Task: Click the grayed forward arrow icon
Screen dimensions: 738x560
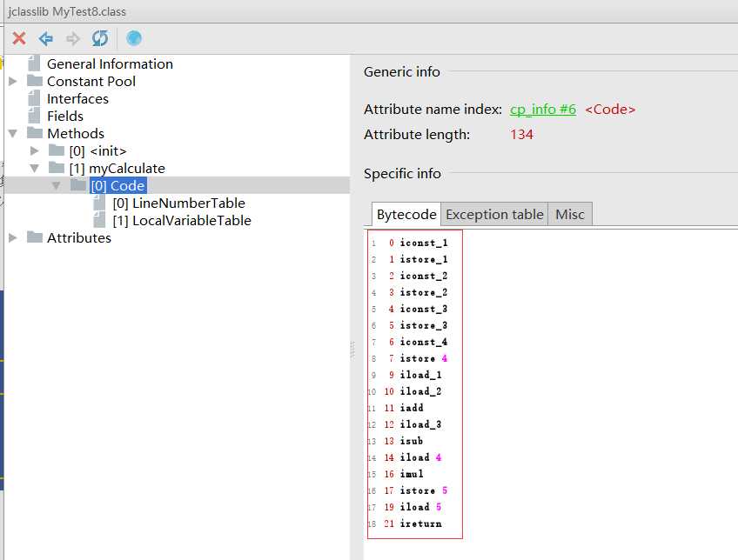Action: (72, 38)
